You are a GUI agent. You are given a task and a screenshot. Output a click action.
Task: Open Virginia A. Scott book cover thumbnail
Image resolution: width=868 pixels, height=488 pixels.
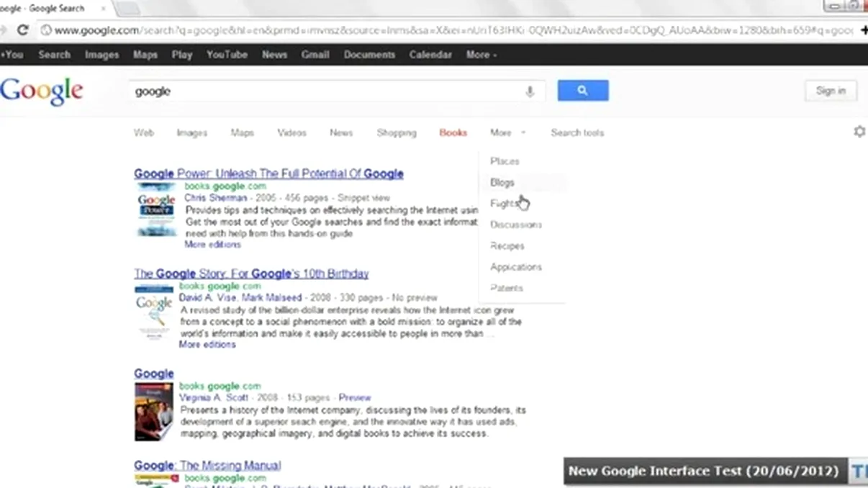point(154,412)
